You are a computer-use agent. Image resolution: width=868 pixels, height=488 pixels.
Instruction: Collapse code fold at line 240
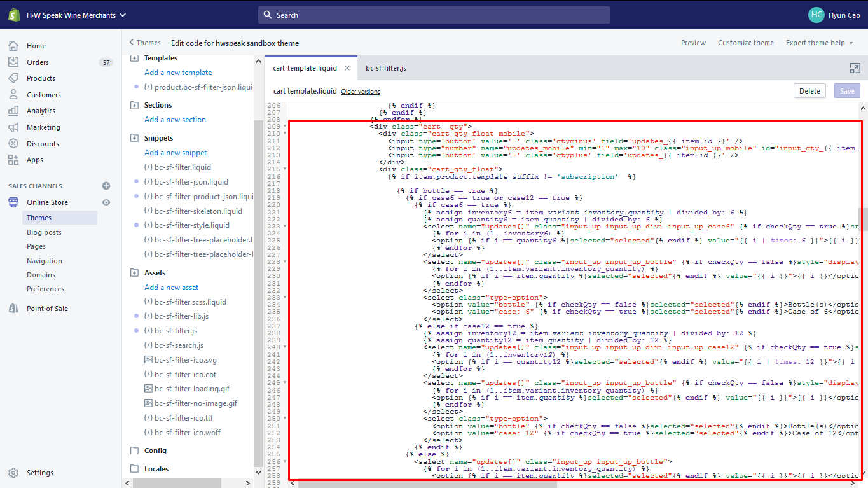pos(285,347)
